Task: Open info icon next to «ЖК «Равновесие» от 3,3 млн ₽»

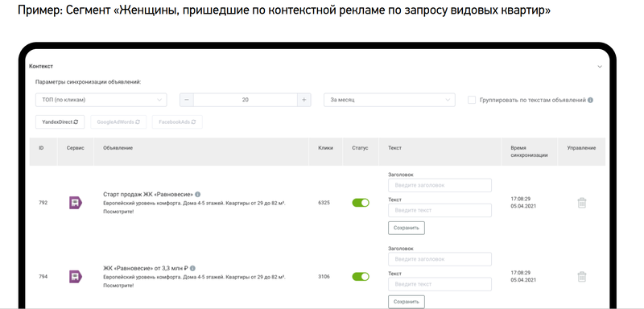Action: click(192, 268)
